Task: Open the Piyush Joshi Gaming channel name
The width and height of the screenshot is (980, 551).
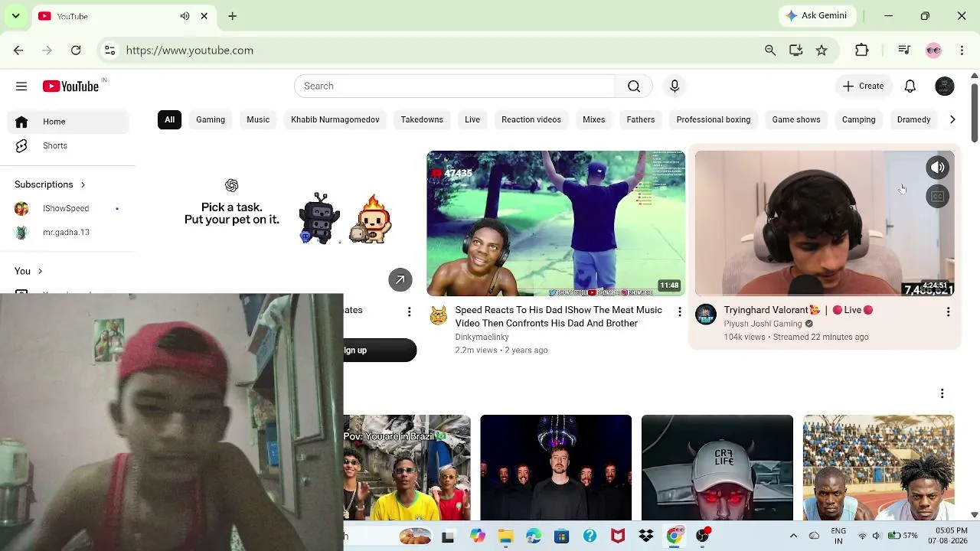Action: coord(763,324)
